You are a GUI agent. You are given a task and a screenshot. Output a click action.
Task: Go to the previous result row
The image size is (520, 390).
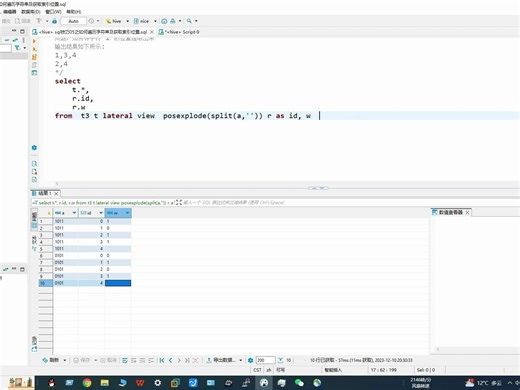pos(171,360)
